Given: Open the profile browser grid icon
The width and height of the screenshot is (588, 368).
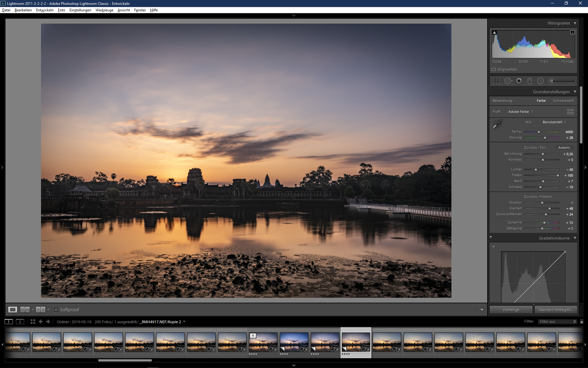Looking at the screenshot, I should click(x=570, y=112).
